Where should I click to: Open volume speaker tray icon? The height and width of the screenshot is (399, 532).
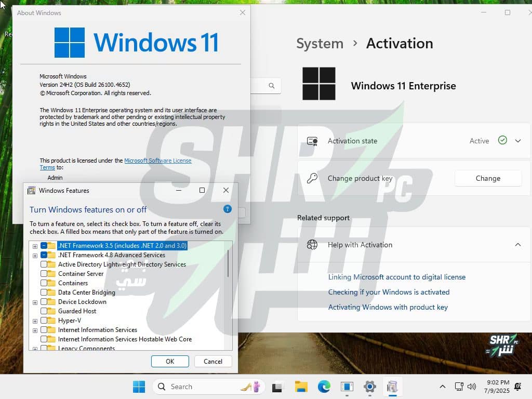pyautogui.click(x=472, y=387)
